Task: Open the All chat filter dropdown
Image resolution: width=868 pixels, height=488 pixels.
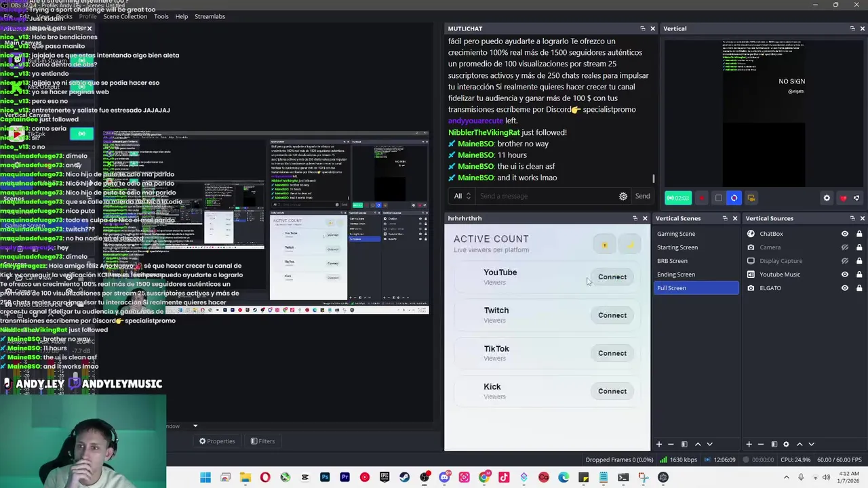Action: tap(462, 196)
